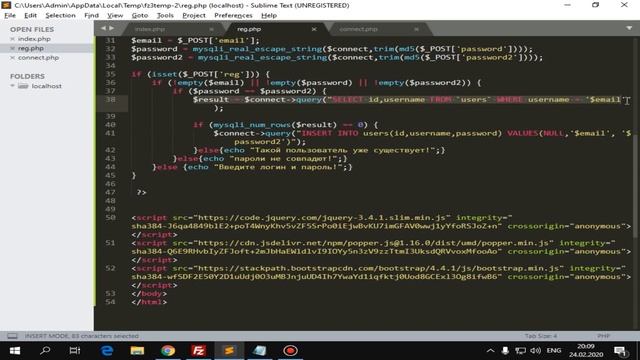Open the Tools menu
Viewport: 640px width, 360px height.
pyautogui.click(x=165, y=16)
